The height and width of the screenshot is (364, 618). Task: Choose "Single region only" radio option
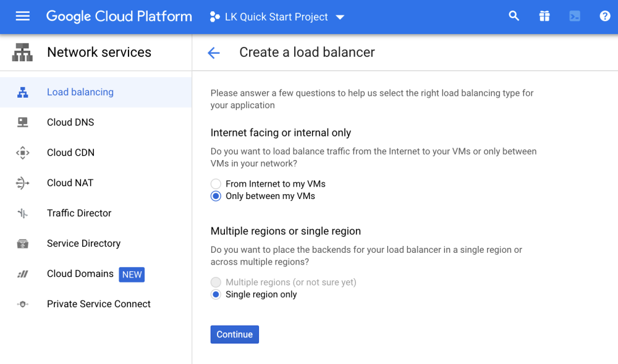click(x=216, y=295)
